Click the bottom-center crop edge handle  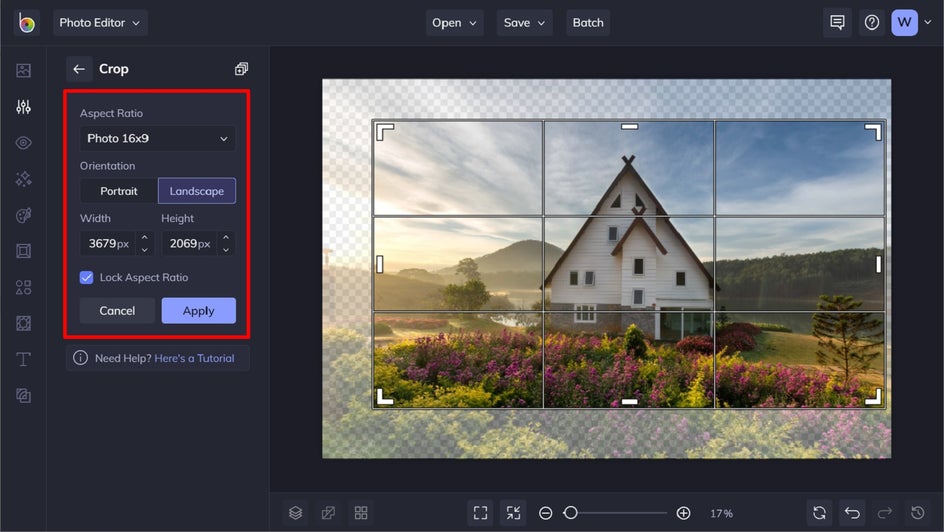coord(630,401)
